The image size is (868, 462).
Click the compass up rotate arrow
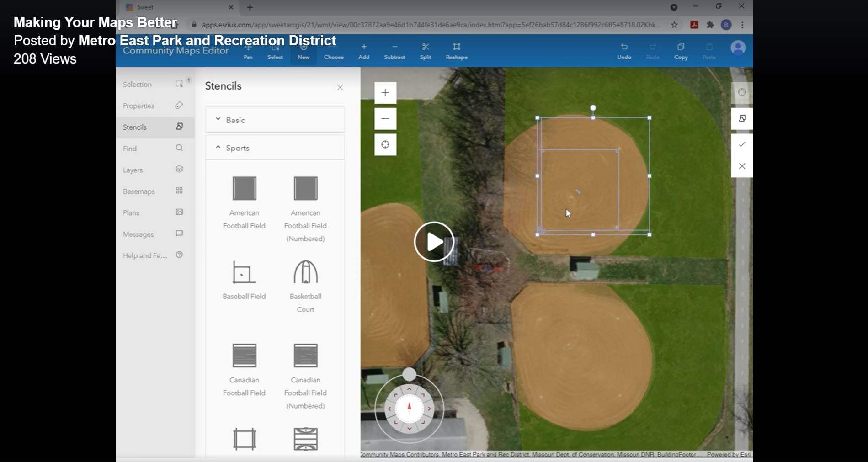(x=409, y=389)
